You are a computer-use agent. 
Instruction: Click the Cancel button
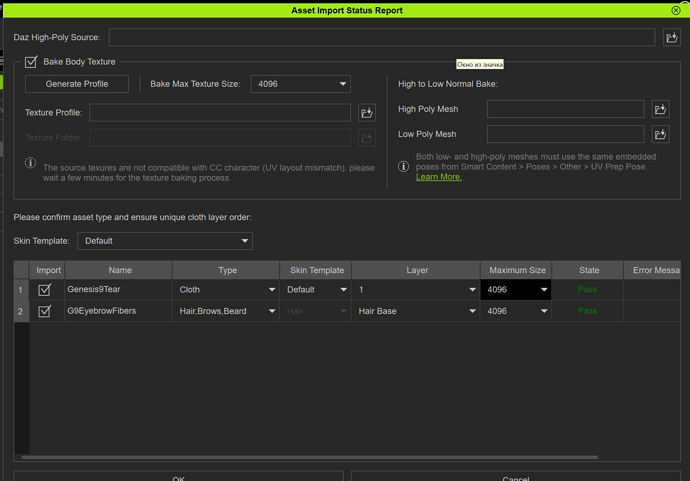tap(516, 476)
